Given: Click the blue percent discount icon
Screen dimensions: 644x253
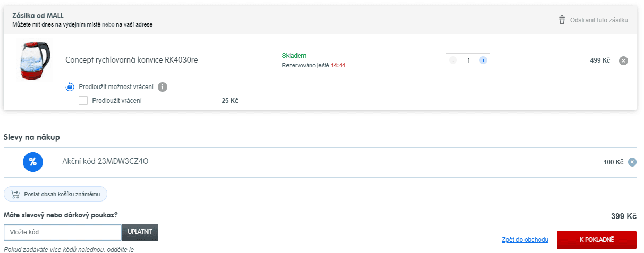Looking at the screenshot, I should tap(32, 162).
